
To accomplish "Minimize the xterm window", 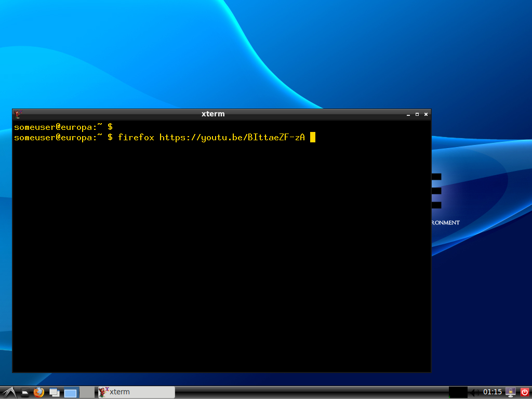I will pos(408,114).
